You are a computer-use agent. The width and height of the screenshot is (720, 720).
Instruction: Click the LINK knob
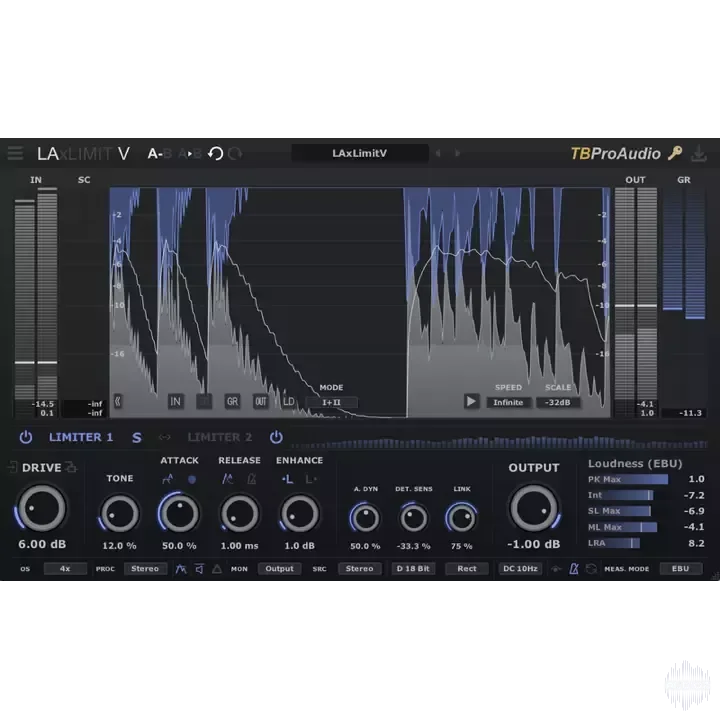tap(461, 518)
